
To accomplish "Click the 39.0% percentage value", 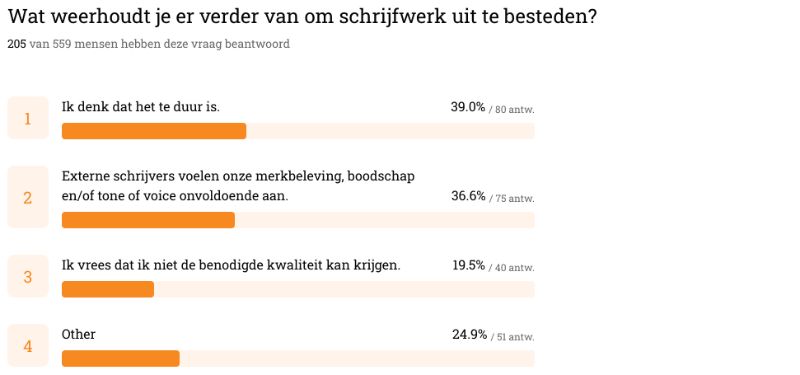I will 468,107.
